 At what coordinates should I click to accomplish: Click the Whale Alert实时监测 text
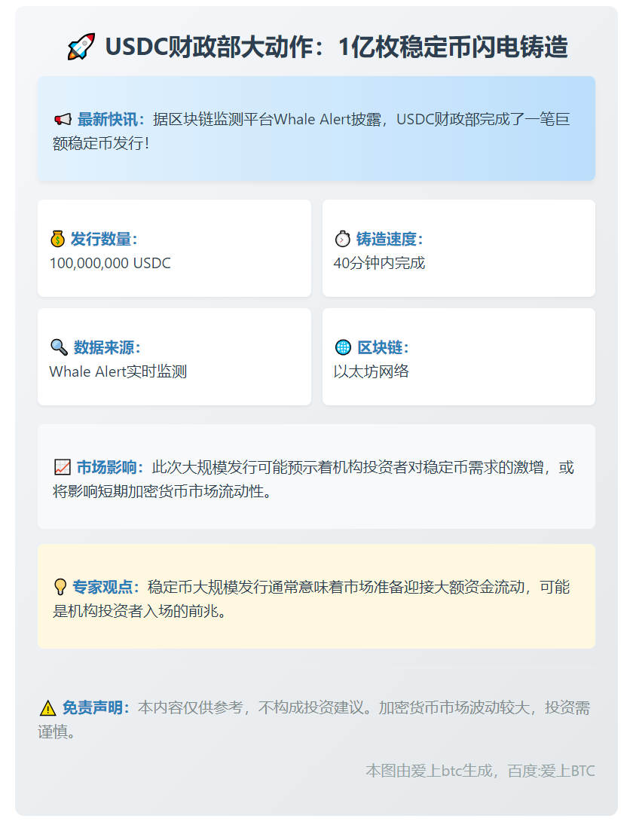click(x=118, y=371)
